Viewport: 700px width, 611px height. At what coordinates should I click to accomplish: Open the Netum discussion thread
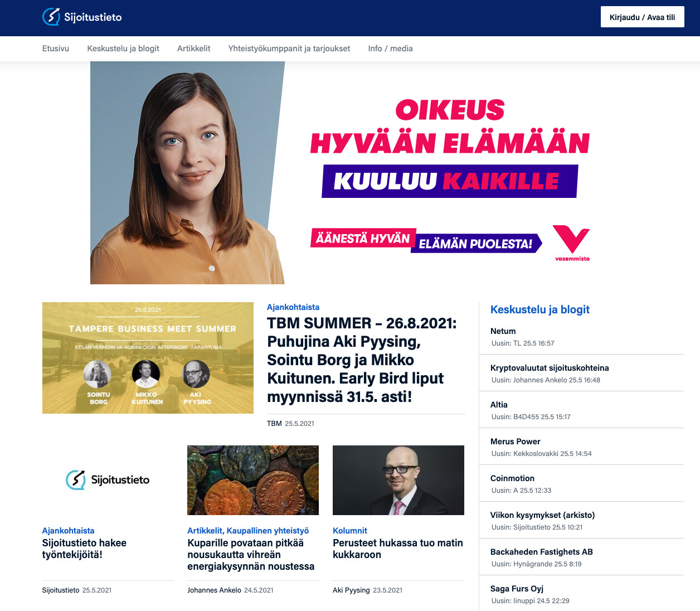503,331
